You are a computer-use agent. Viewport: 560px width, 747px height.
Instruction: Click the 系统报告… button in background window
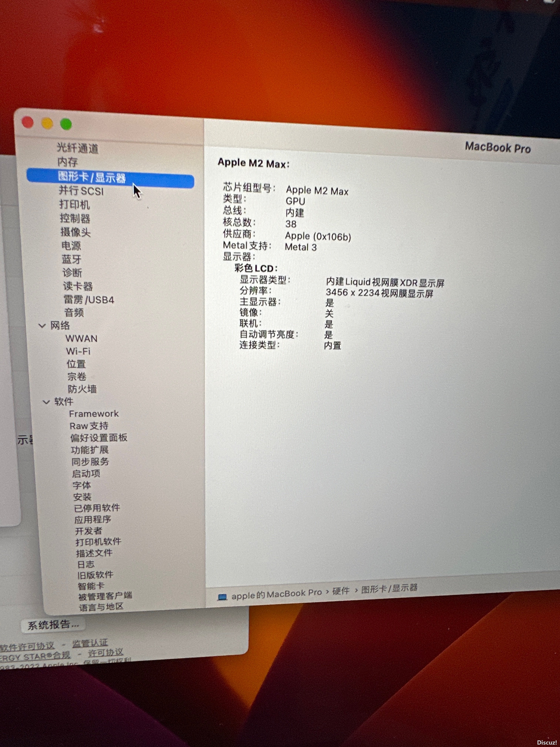pyautogui.click(x=53, y=625)
